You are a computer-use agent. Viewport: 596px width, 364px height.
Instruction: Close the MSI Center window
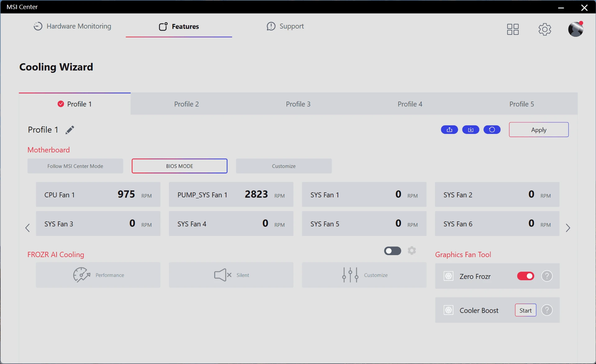click(x=584, y=7)
